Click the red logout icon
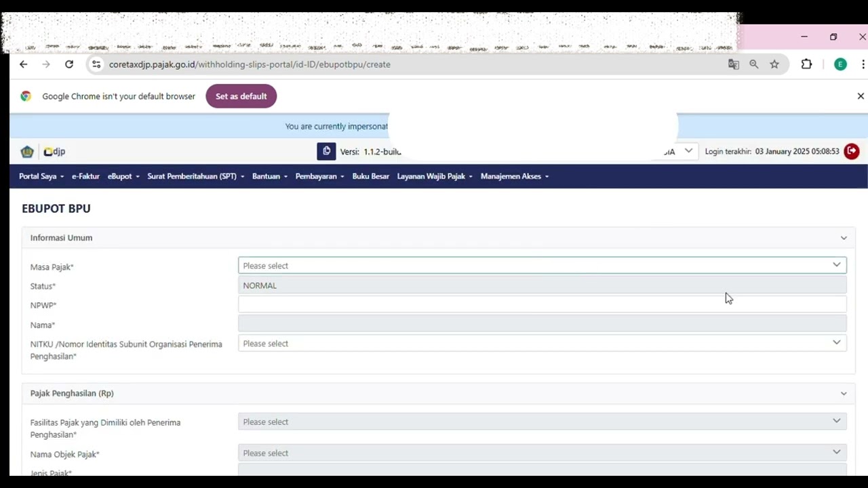868x488 pixels. [852, 151]
